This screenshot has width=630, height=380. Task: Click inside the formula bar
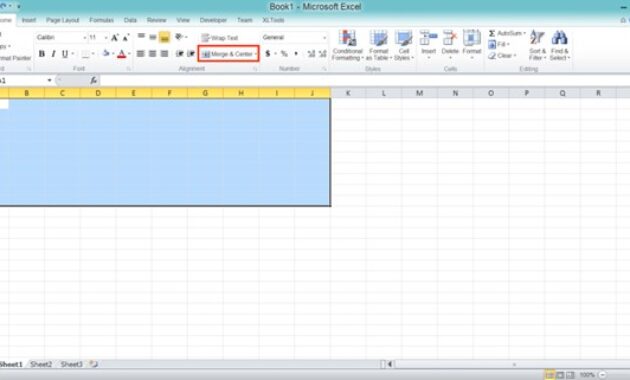364,80
